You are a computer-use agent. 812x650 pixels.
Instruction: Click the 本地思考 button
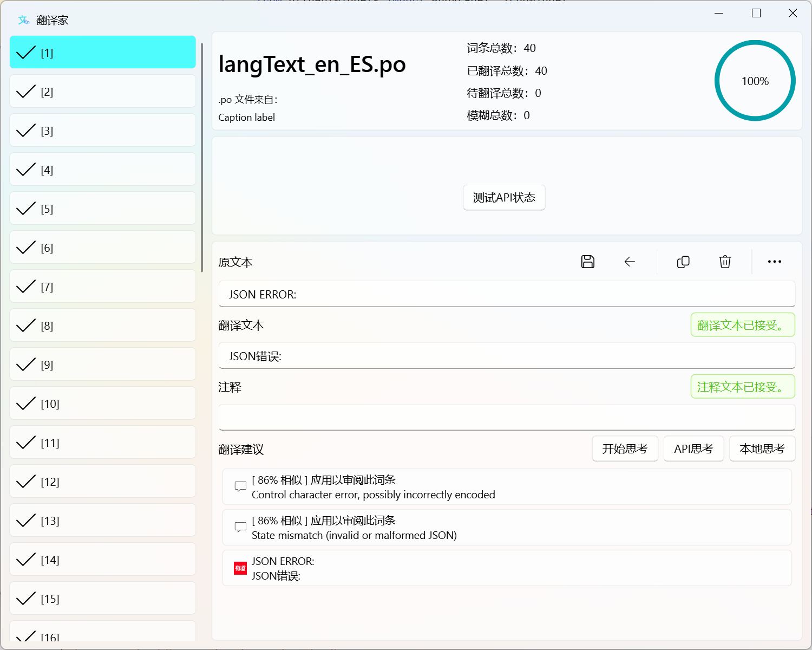coord(762,448)
